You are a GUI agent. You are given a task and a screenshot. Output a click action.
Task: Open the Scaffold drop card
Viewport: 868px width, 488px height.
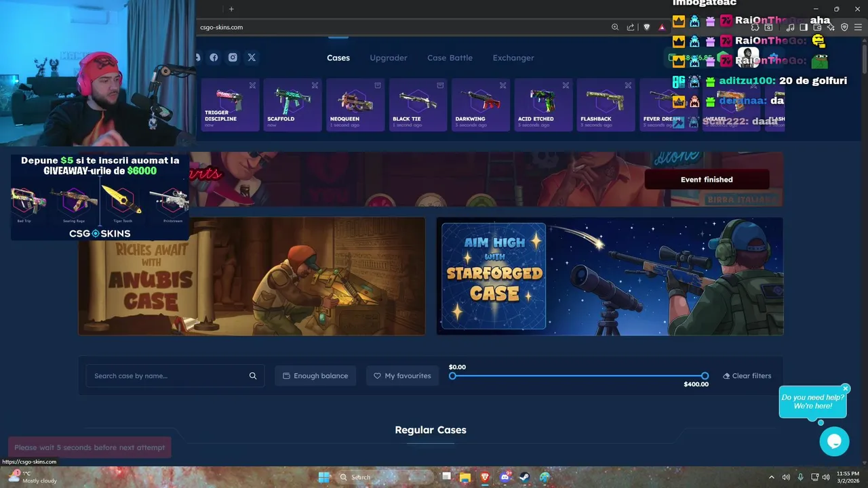(x=293, y=104)
